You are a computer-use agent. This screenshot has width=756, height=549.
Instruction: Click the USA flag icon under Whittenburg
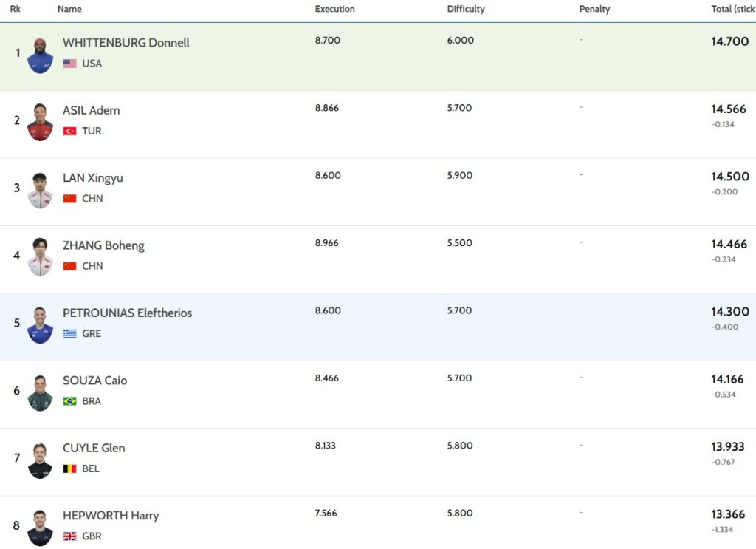[70, 64]
